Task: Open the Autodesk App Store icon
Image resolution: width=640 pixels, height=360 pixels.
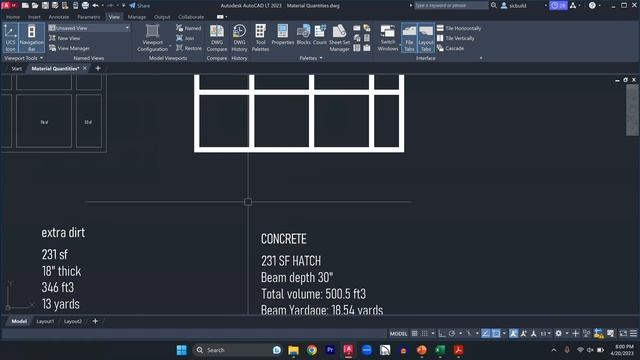Action: [573, 5]
